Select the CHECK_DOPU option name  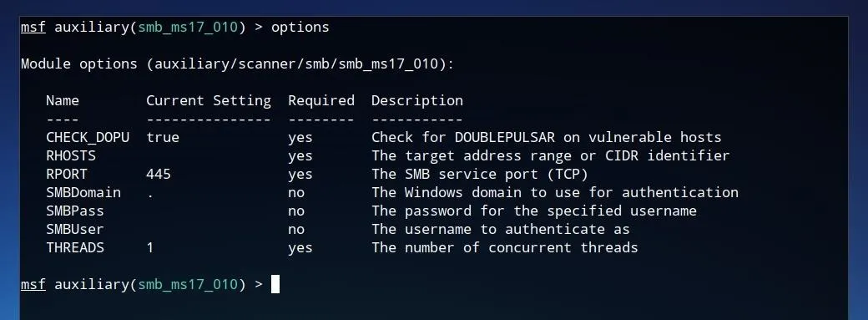[88, 138]
